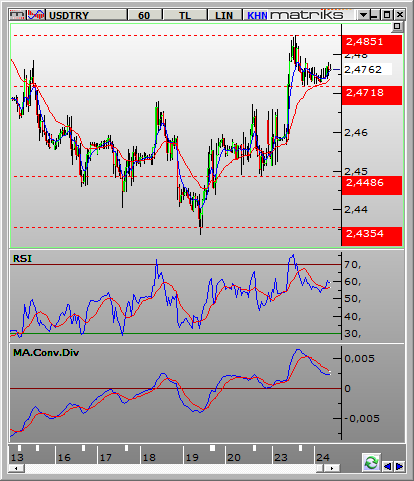Open the indicators wave icon
The image size is (414, 481).
(x=36, y=15)
